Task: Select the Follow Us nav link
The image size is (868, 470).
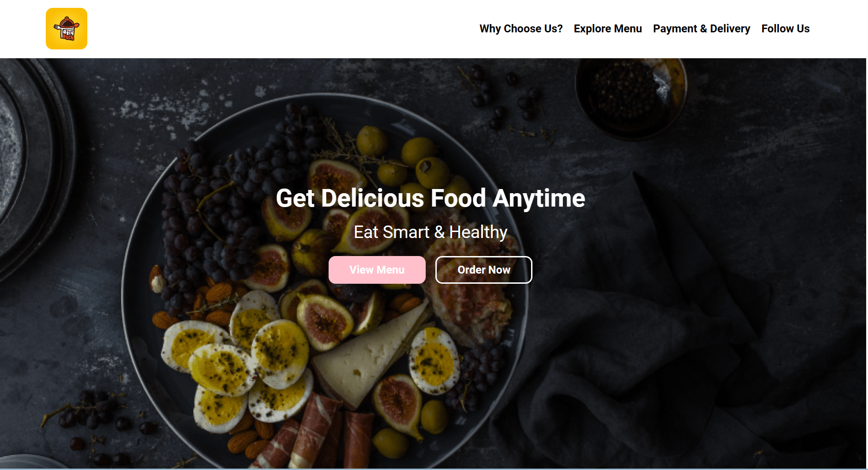Action: click(x=785, y=29)
